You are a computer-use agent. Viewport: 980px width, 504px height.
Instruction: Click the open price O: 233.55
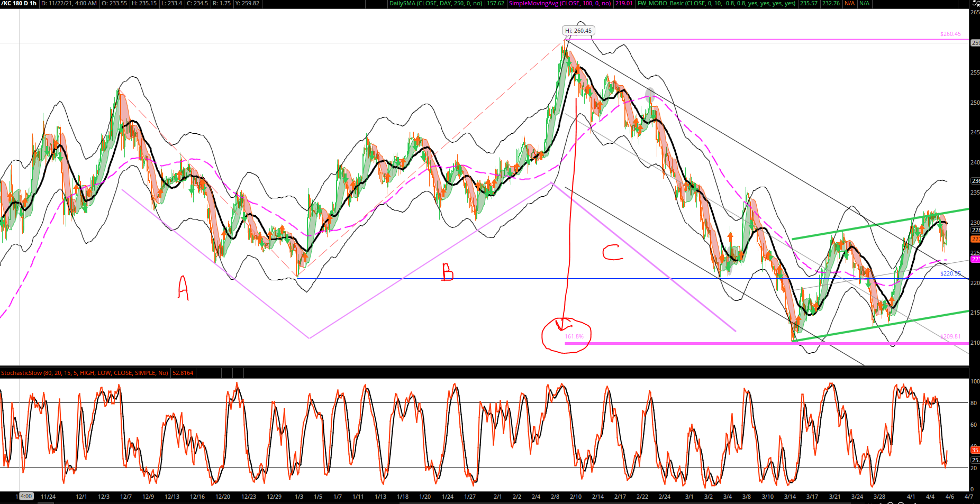click(114, 3)
